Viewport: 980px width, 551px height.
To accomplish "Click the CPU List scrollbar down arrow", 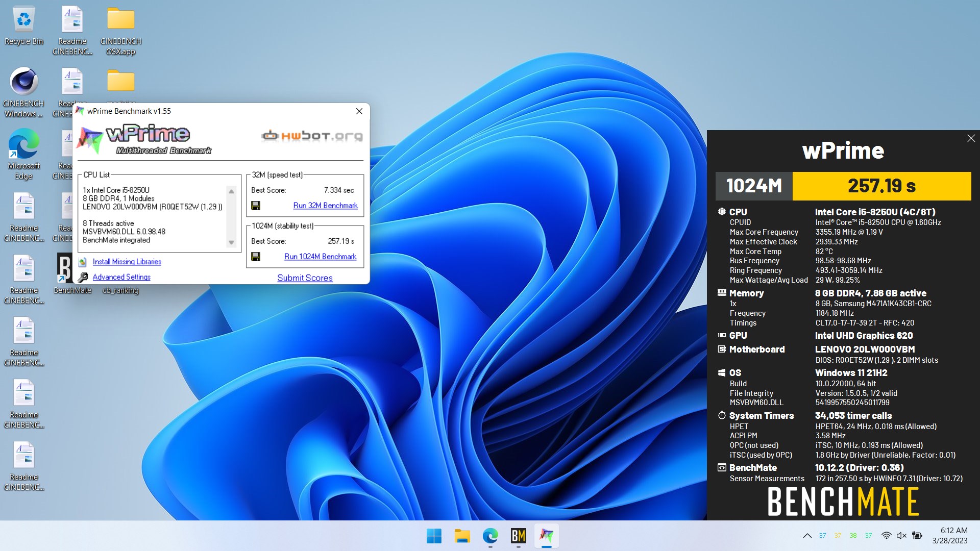I will point(231,243).
